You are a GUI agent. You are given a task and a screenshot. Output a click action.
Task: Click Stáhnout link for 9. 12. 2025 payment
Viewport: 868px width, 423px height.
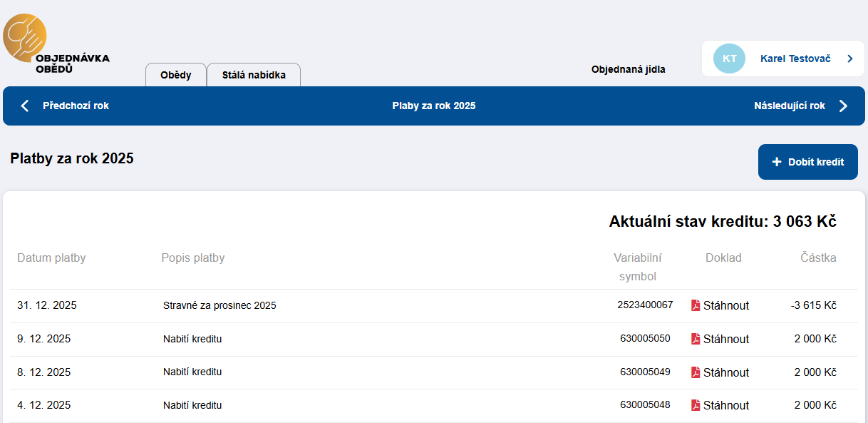pos(725,339)
